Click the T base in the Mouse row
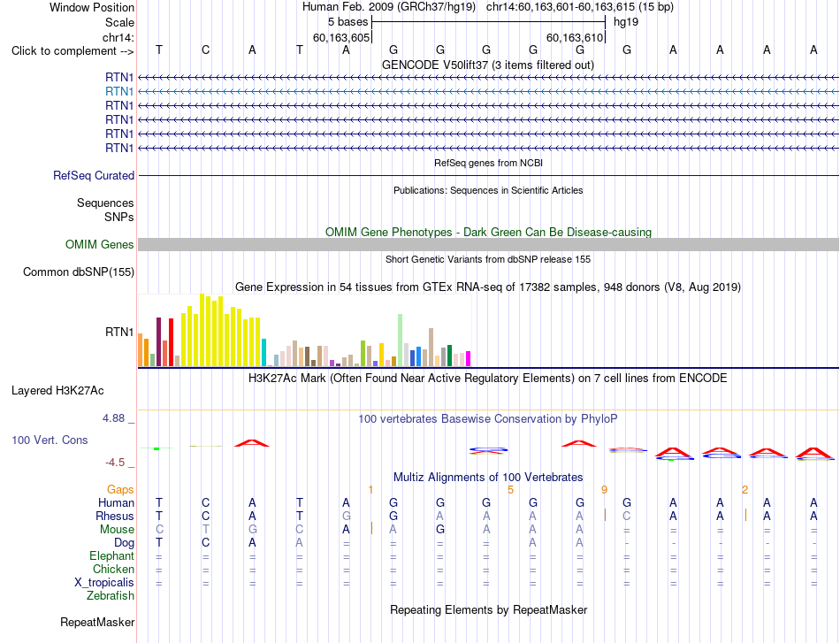The width and height of the screenshot is (840, 643). pos(206,530)
